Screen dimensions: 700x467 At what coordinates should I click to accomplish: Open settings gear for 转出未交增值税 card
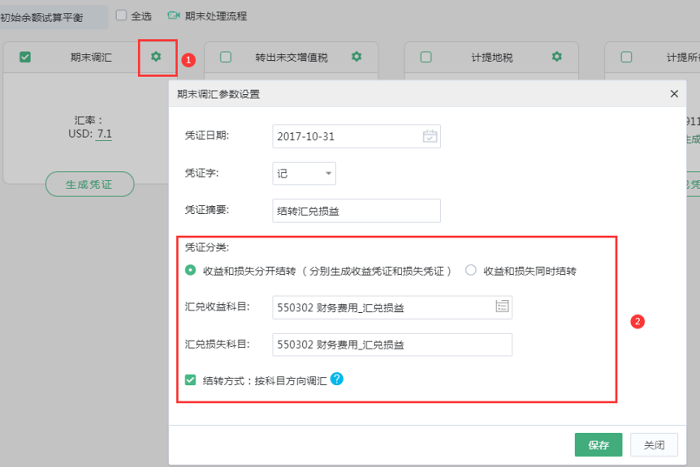click(357, 57)
